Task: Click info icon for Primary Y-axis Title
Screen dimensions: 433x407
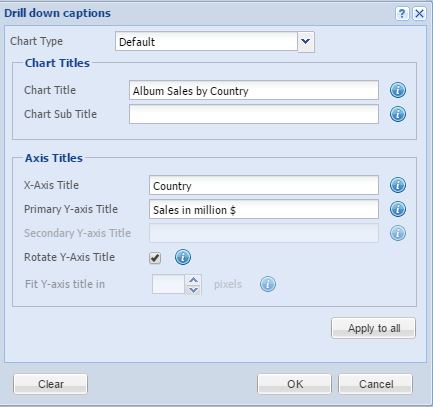Action: (x=398, y=209)
